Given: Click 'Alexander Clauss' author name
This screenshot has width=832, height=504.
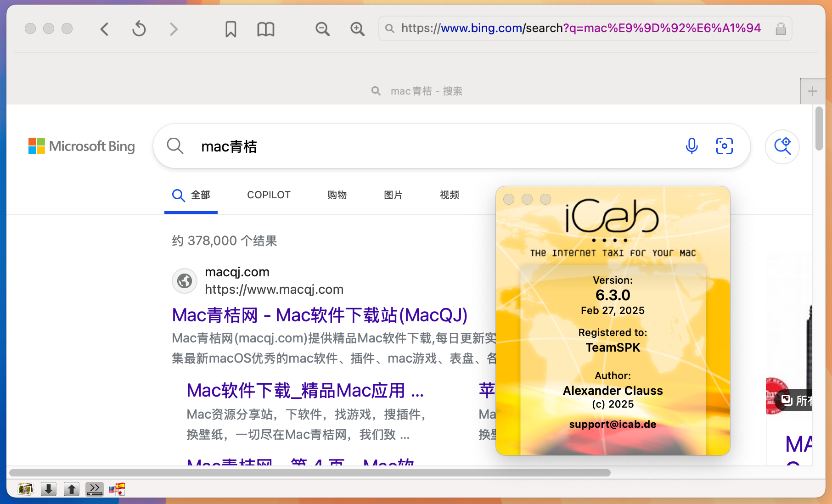Looking at the screenshot, I should (613, 391).
